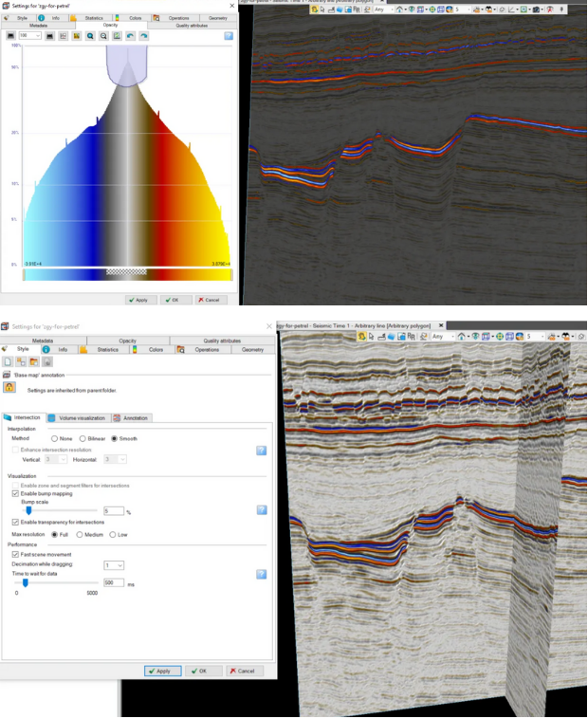Open the opacity value 100 dropdown
This screenshot has height=718, width=588.
[x=37, y=36]
